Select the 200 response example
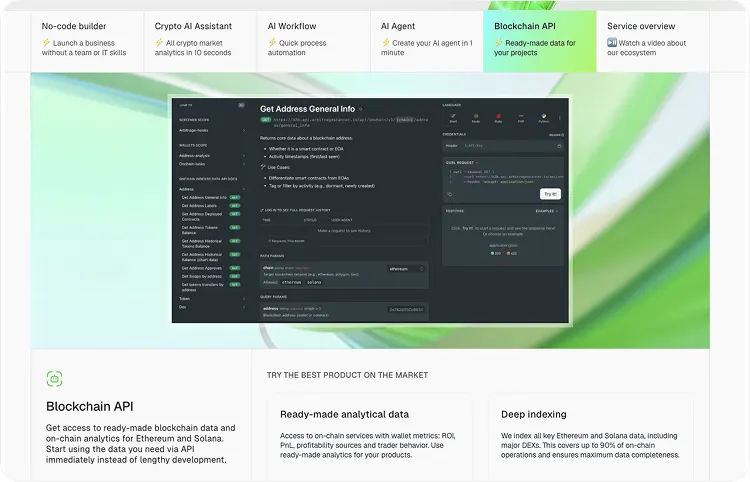Viewport: 750px width, 482px height. click(x=496, y=253)
